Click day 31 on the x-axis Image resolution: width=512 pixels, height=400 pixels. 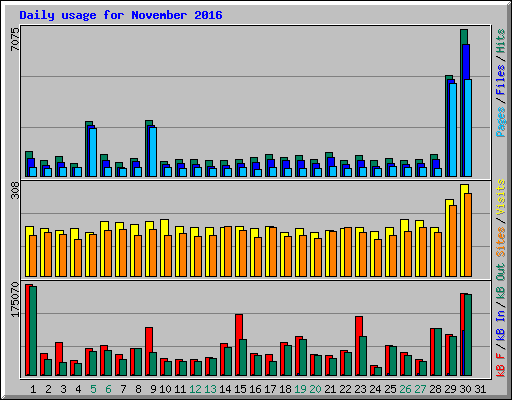pos(480,389)
